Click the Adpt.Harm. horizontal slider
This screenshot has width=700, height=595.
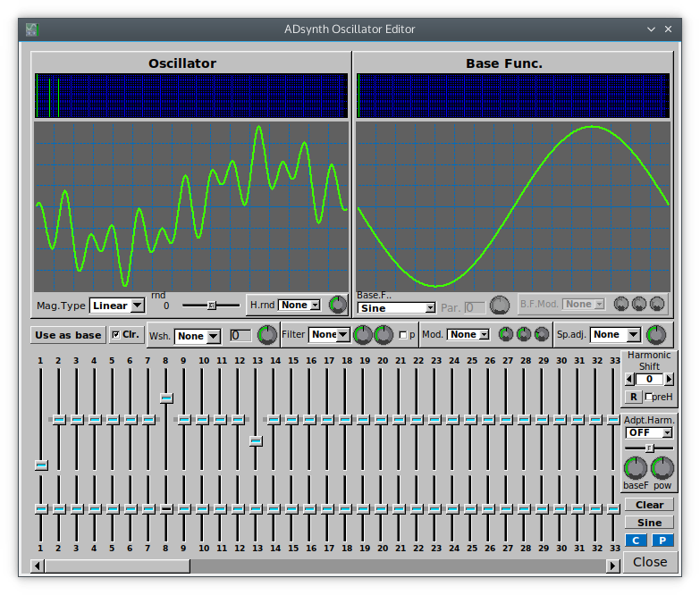[649, 448]
